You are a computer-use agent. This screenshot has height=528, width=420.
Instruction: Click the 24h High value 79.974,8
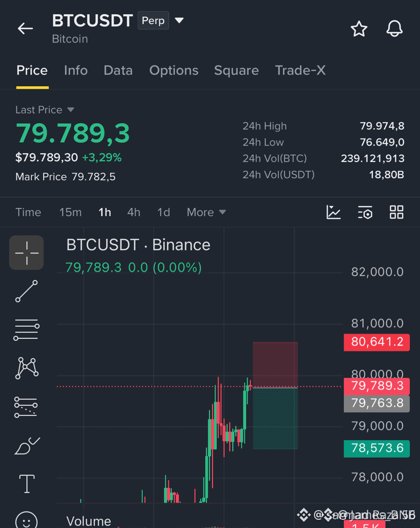pyautogui.click(x=382, y=126)
